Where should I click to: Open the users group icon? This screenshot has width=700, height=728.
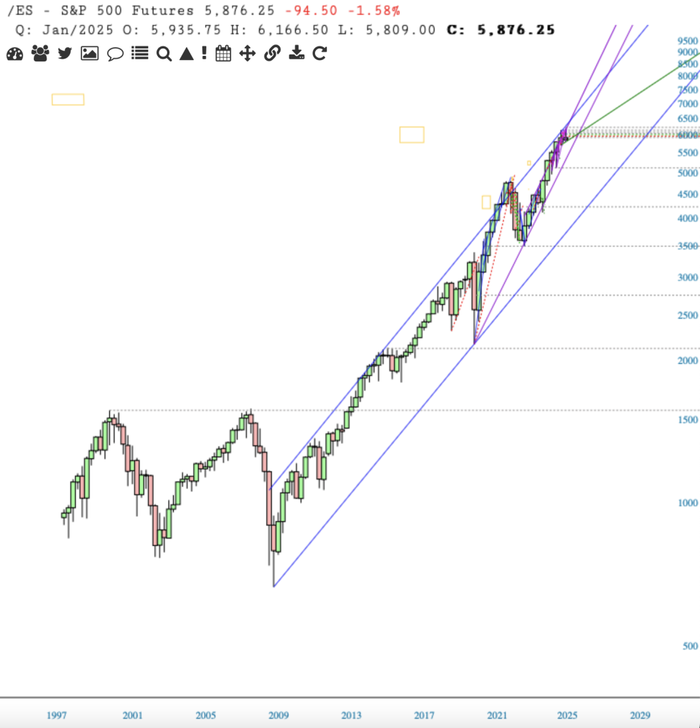click(x=40, y=53)
